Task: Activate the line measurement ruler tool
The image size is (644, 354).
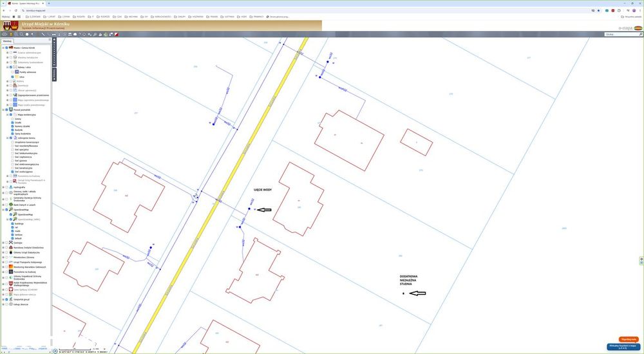Action: pyautogui.click(x=43, y=35)
